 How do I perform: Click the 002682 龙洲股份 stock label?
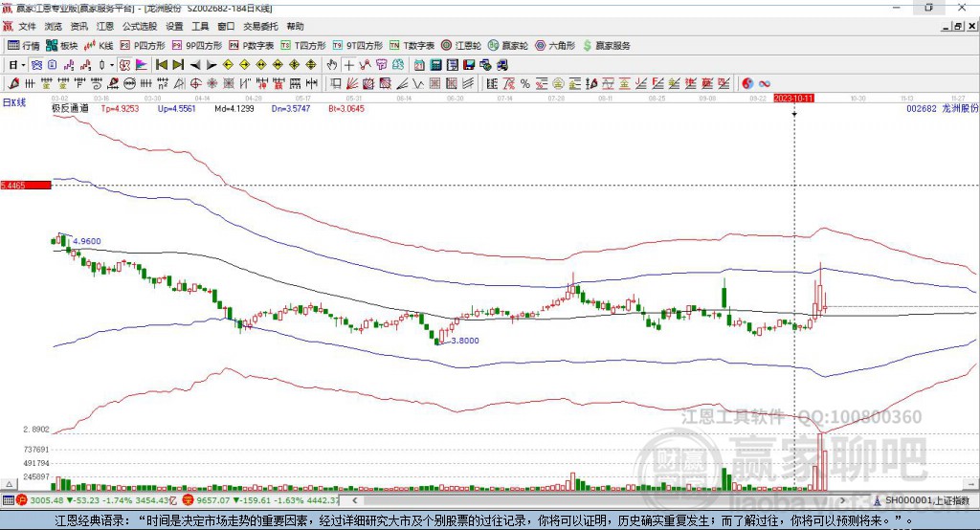coord(942,108)
